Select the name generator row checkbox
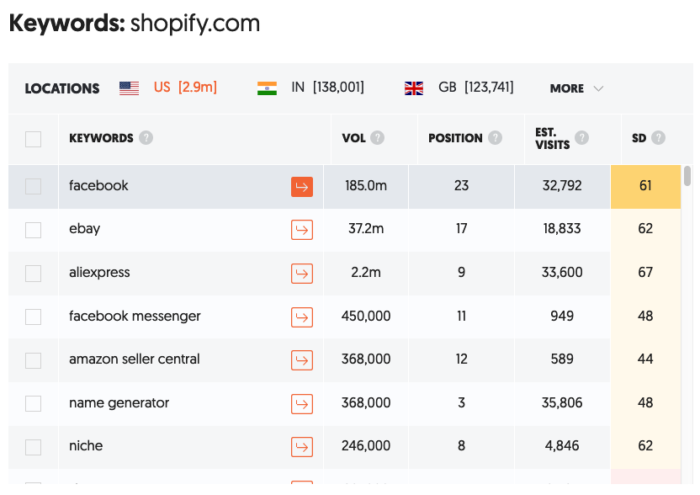 (x=33, y=403)
